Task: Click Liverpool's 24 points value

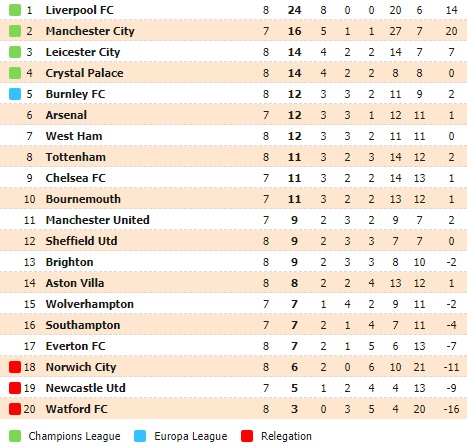Action: tap(294, 10)
